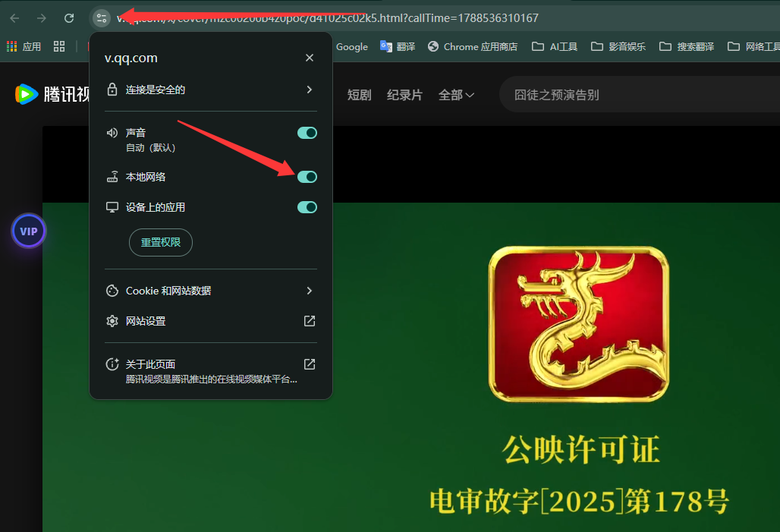Open the Google bookmark
The image size is (780, 532).
(352, 47)
